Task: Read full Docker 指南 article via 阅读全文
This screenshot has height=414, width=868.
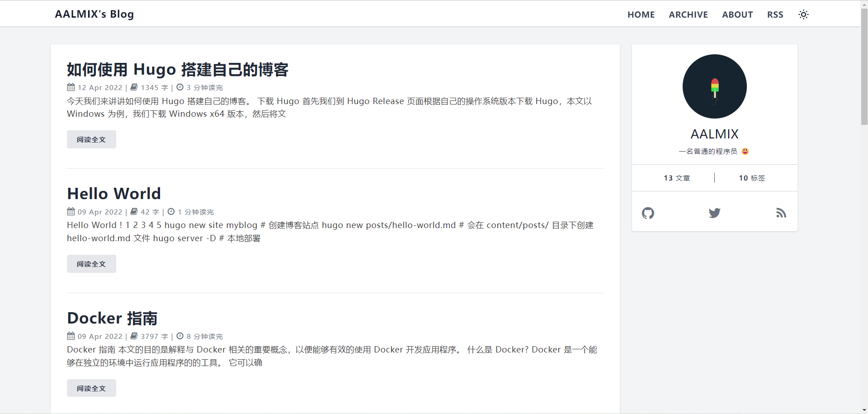Action: (91, 388)
